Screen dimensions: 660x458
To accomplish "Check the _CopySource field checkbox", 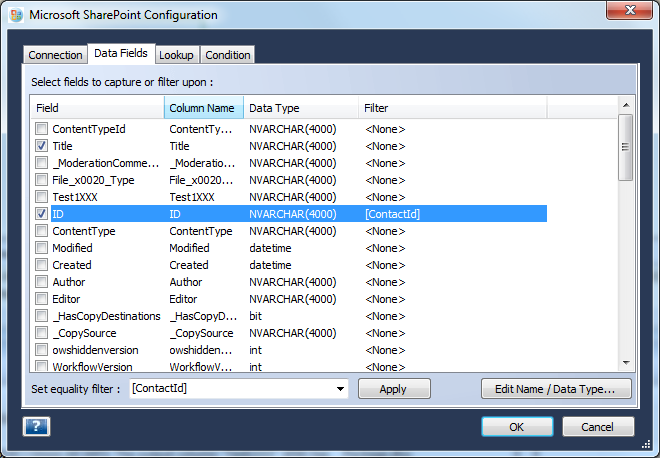I will tap(41, 333).
